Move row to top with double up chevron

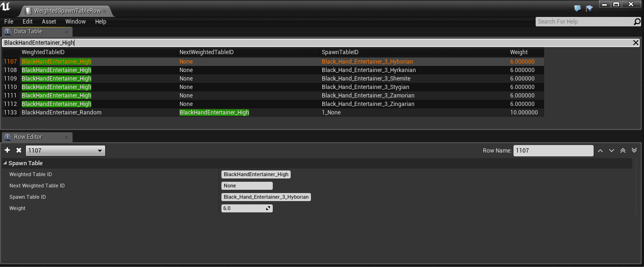[x=623, y=151]
